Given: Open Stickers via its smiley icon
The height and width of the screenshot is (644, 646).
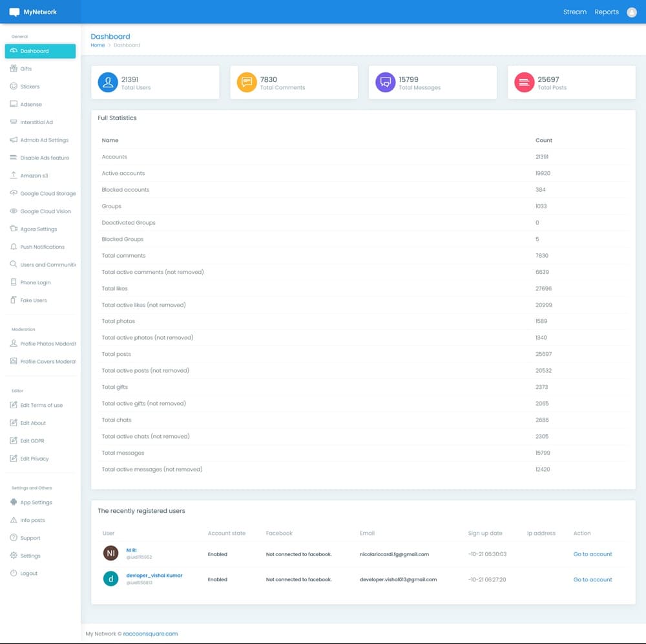Looking at the screenshot, I should pyautogui.click(x=14, y=87).
